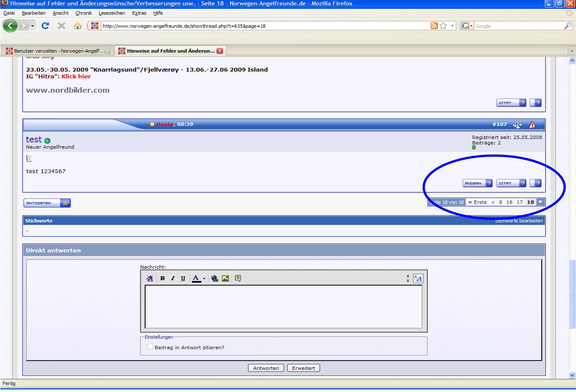
Task: Enable 'Beitrag in Antwort zitieren?' checkbox
Action: (150, 347)
